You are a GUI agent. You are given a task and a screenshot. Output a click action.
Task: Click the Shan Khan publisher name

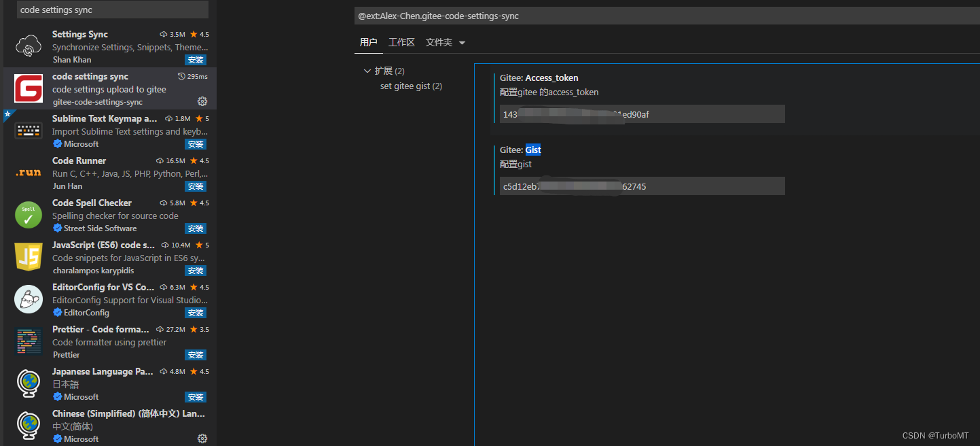click(72, 60)
